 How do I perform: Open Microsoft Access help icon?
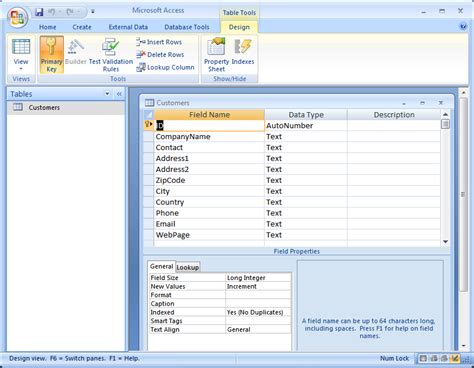[463, 27]
